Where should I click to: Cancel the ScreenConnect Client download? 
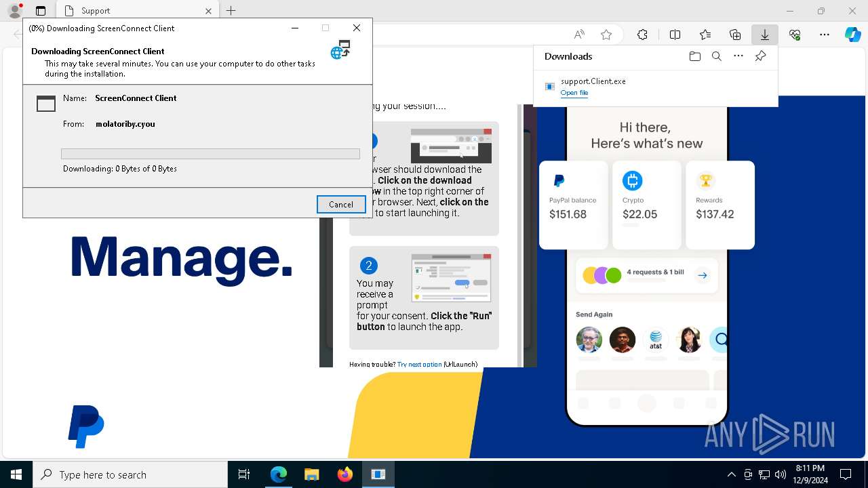[x=341, y=205]
